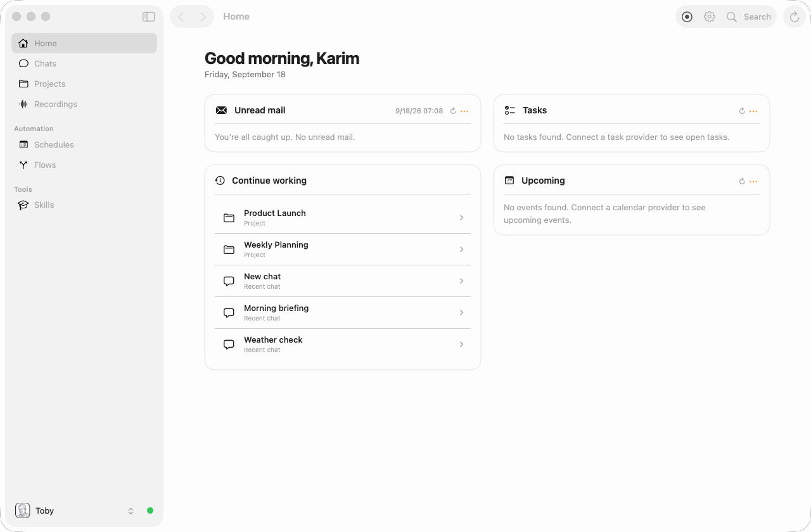Open Chats in the sidebar

point(84,63)
